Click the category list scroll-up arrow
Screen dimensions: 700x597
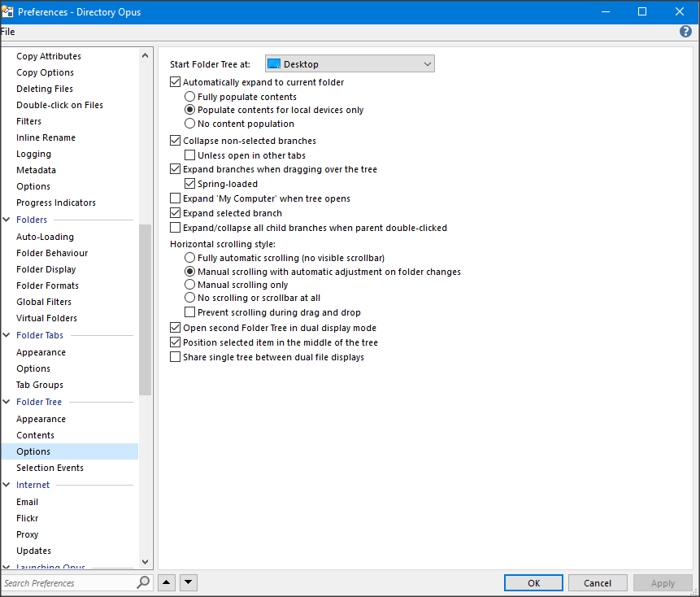coord(145,55)
